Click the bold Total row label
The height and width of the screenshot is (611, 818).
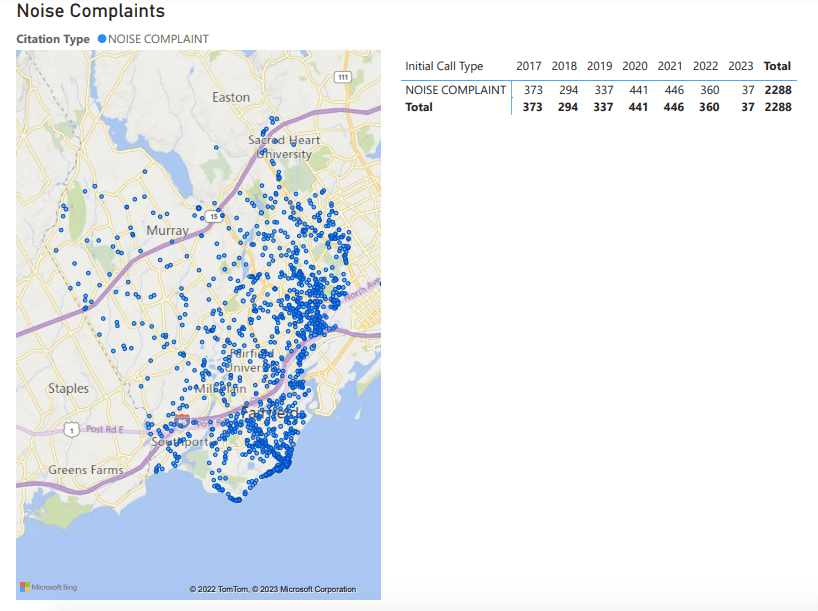point(419,107)
